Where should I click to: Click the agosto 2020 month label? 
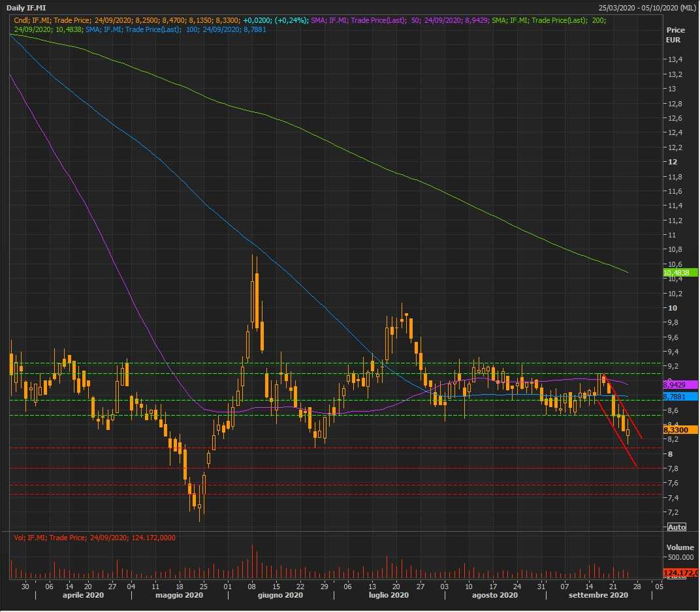(x=496, y=596)
